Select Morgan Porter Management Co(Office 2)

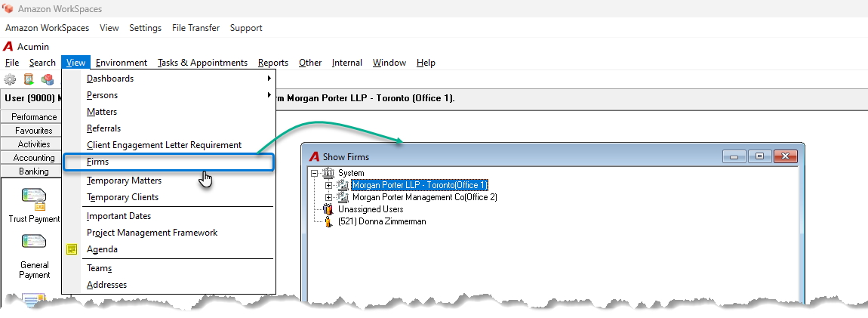click(x=425, y=197)
